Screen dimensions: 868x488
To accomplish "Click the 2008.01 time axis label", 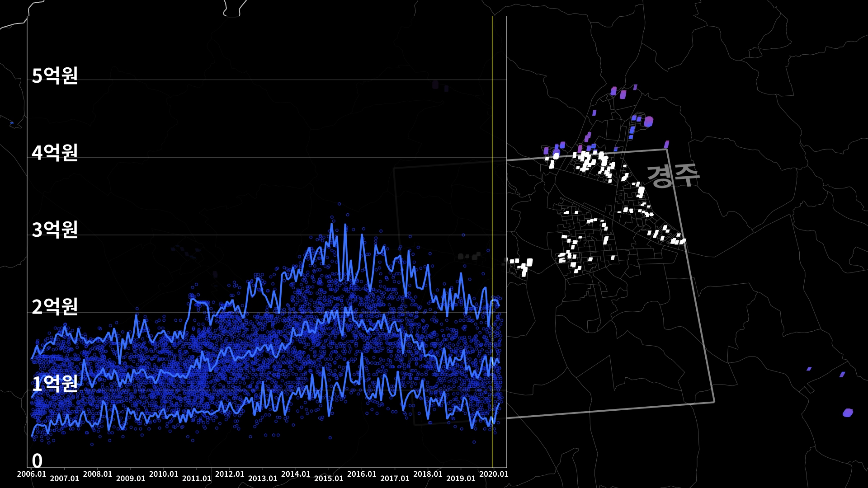I will pos(98,474).
